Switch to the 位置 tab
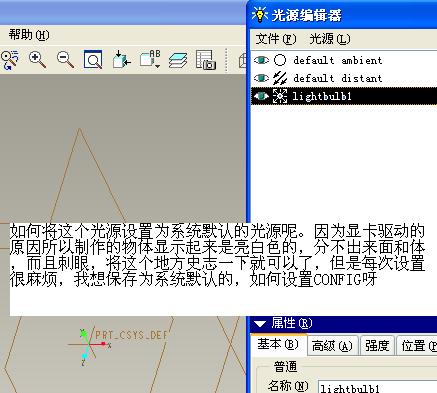437x393 pixels. 417,346
